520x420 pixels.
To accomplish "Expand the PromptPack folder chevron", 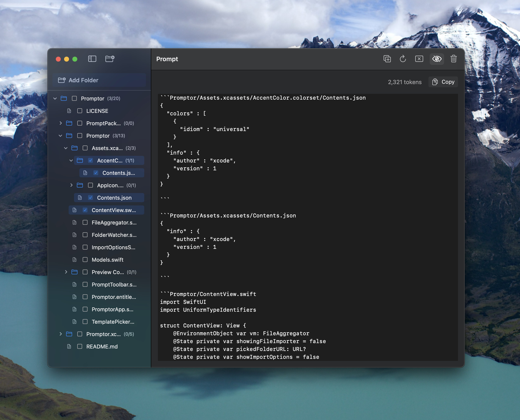I will 61,123.
